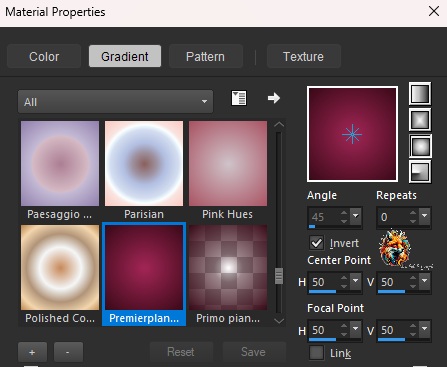Uncheck the Invert checkbox
Image resolution: width=447 pixels, height=367 pixels.
pyautogui.click(x=316, y=243)
